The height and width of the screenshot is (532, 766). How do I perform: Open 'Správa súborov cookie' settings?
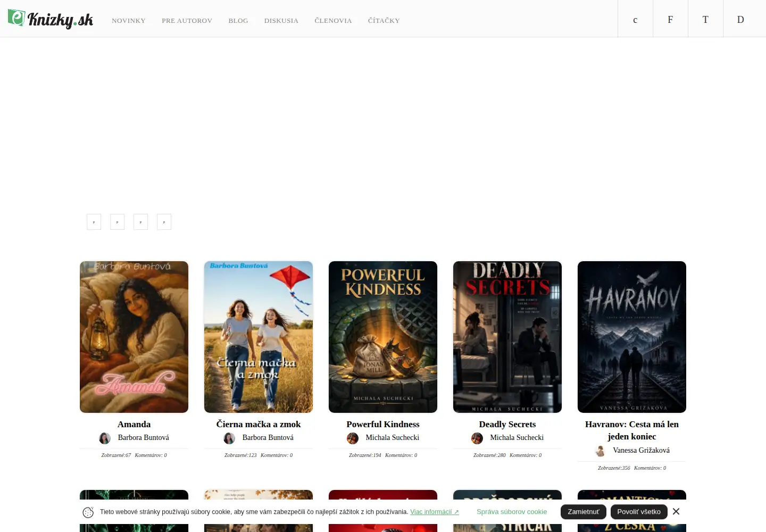512,512
